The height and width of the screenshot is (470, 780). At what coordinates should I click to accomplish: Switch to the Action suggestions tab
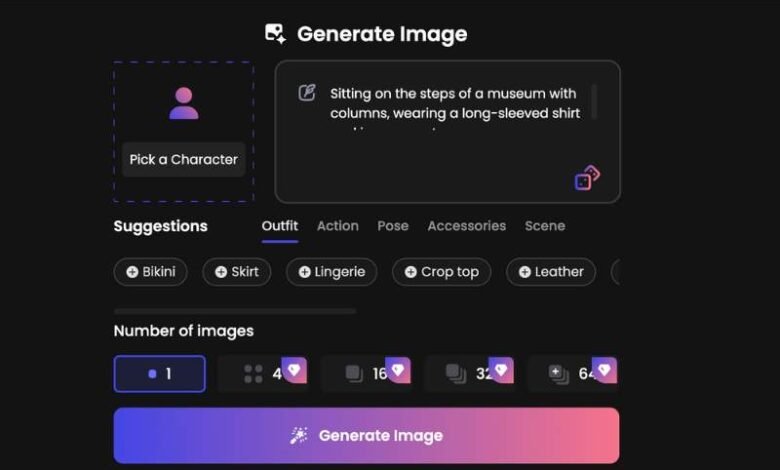(x=338, y=226)
